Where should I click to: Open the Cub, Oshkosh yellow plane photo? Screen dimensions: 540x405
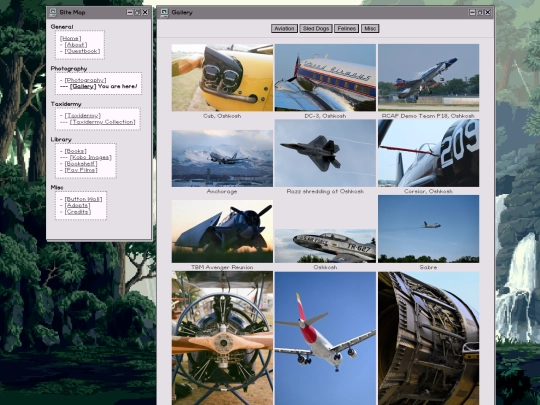tap(222, 77)
